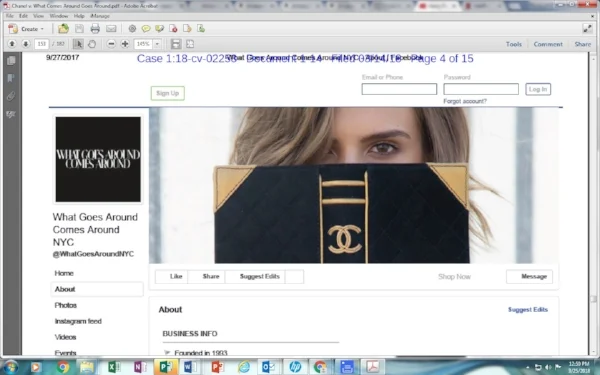
Task: Send file by email envelope icon
Action: [111, 29]
